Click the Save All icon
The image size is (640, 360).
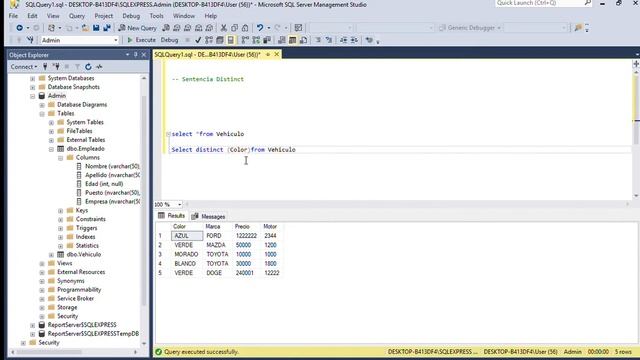tap(107, 28)
